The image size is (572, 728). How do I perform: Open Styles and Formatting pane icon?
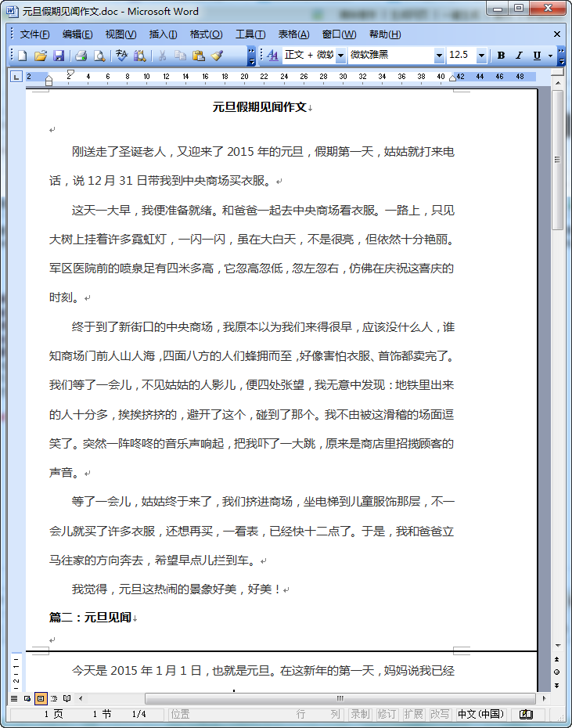pyautogui.click(x=273, y=56)
